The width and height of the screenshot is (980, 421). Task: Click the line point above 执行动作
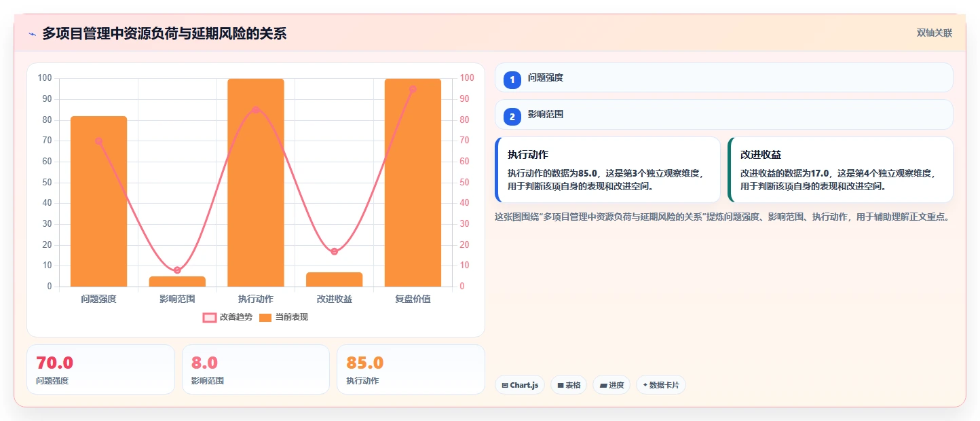click(256, 110)
